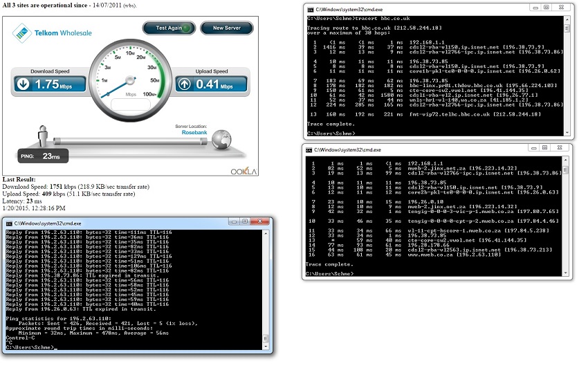Click cmd icon of mweb tracert window

[x=310, y=149]
